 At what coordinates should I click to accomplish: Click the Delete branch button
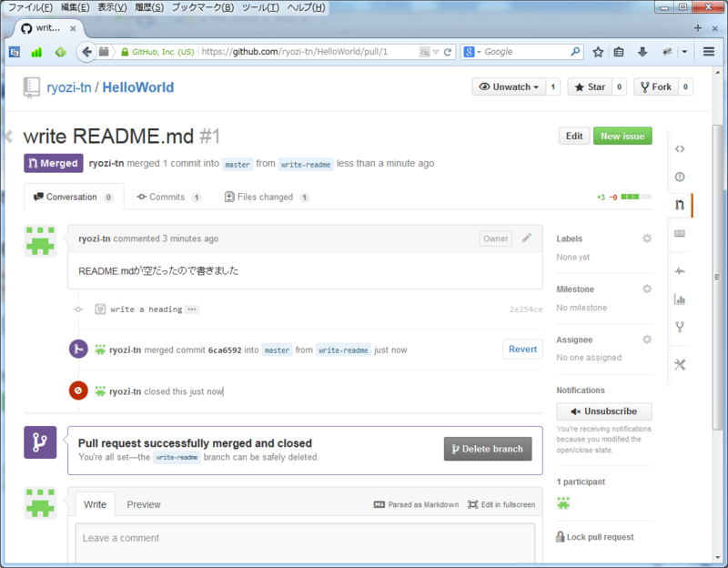coord(488,449)
